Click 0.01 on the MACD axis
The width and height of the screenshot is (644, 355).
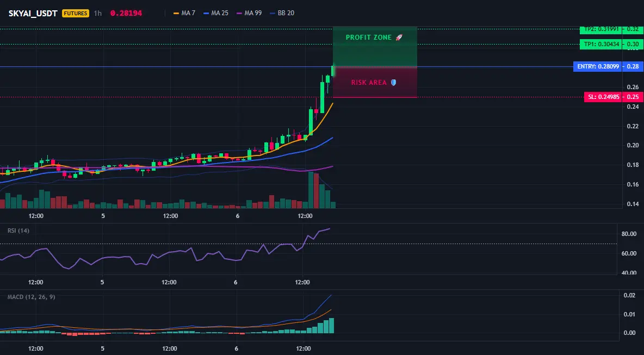coord(630,314)
